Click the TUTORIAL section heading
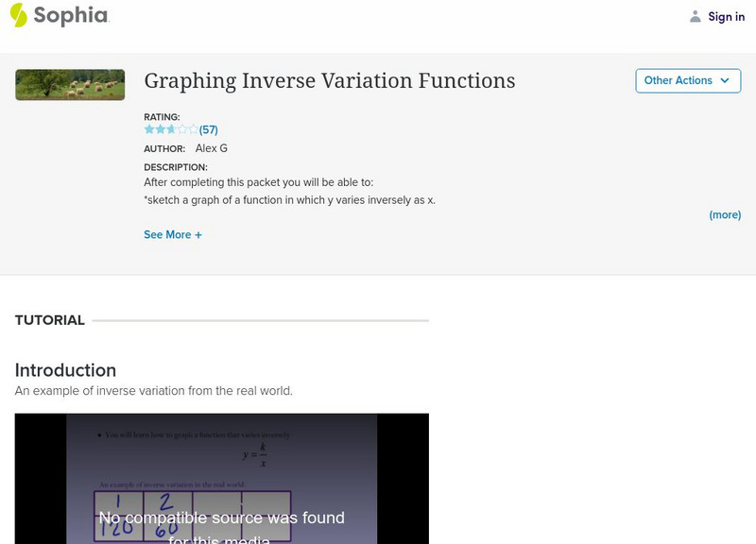Image resolution: width=756 pixels, height=544 pixels. (50, 320)
